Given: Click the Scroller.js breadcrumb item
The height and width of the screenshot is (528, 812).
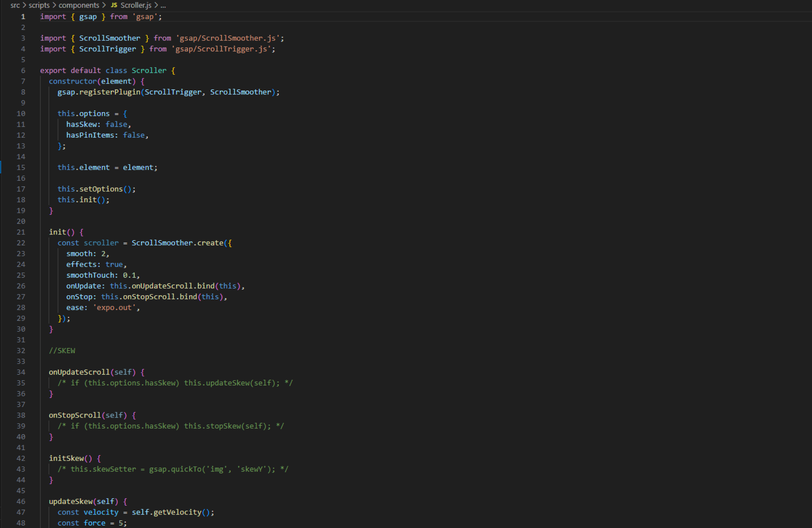Looking at the screenshot, I should tap(136, 5).
